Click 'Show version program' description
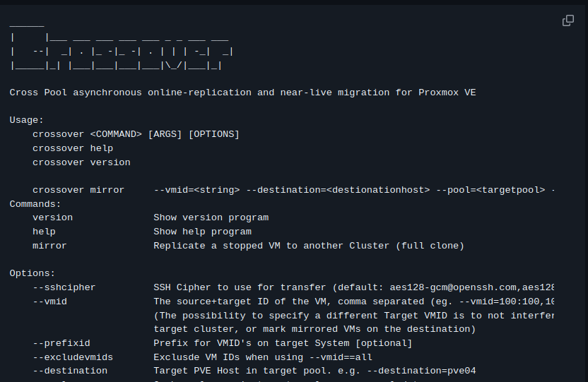 click(x=211, y=217)
